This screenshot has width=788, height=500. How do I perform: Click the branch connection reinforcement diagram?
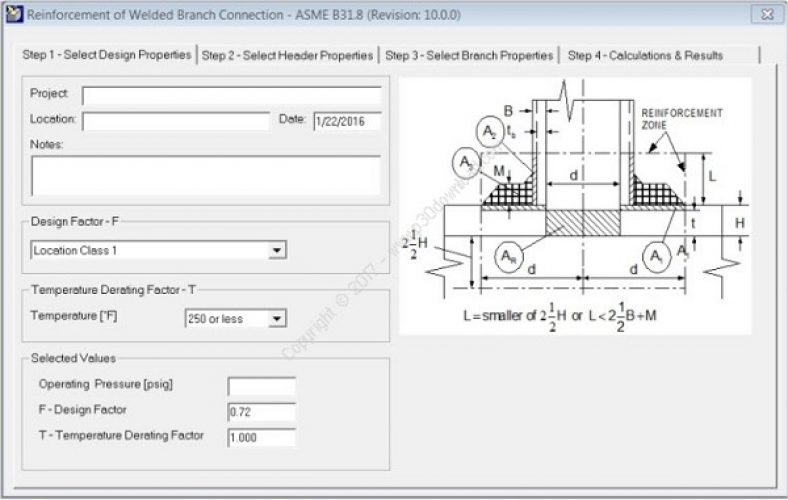575,206
